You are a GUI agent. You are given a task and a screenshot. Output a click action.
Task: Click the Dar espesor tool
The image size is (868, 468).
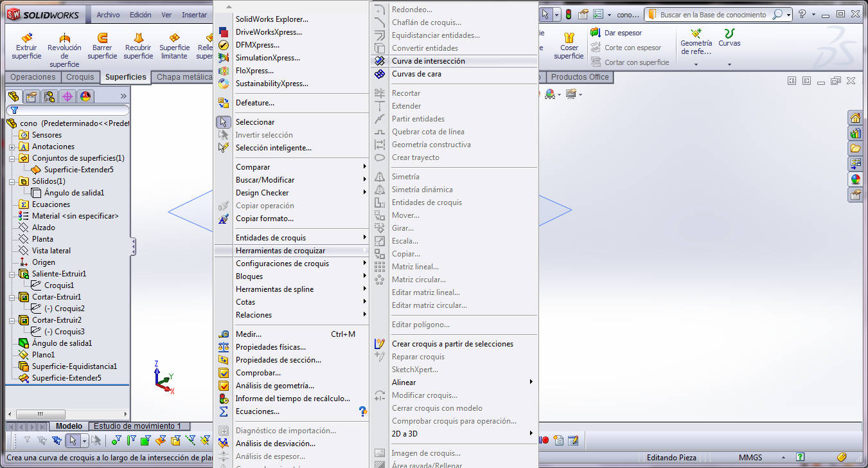(616, 33)
